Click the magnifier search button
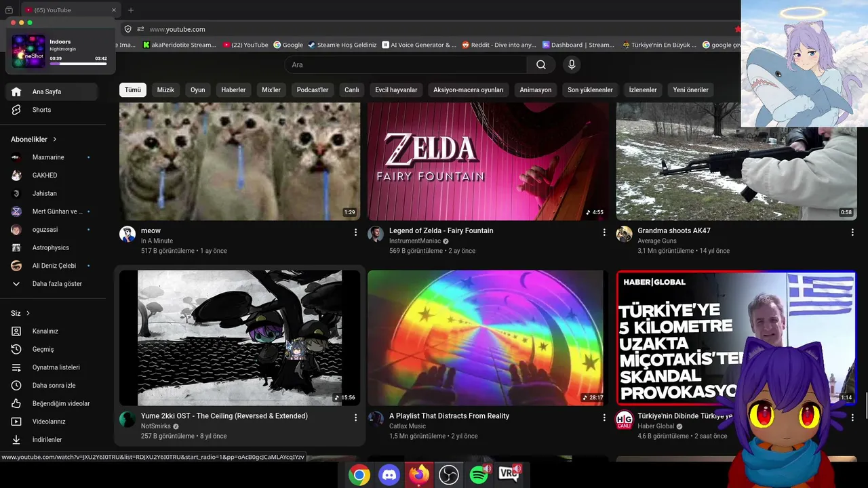Screen dimensions: 868x488 click(541, 64)
